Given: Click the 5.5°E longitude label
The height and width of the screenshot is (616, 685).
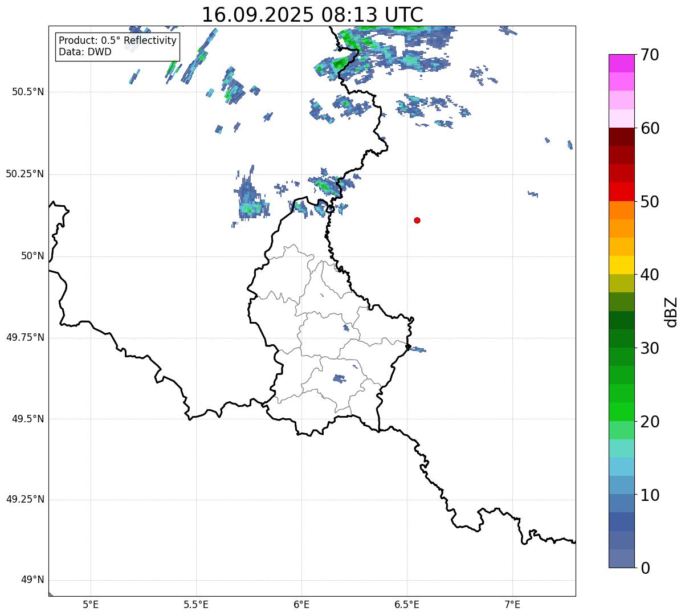Looking at the screenshot, I should 196,604.
